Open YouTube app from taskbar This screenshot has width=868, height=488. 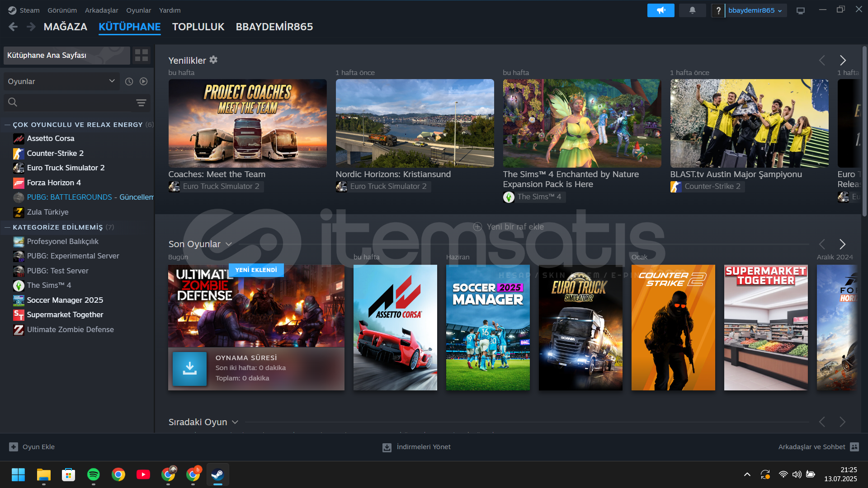coord(143,474)
